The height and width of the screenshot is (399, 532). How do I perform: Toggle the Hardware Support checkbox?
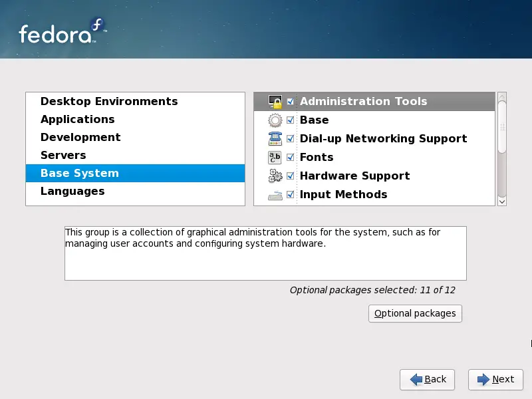(x=291, y=176)
